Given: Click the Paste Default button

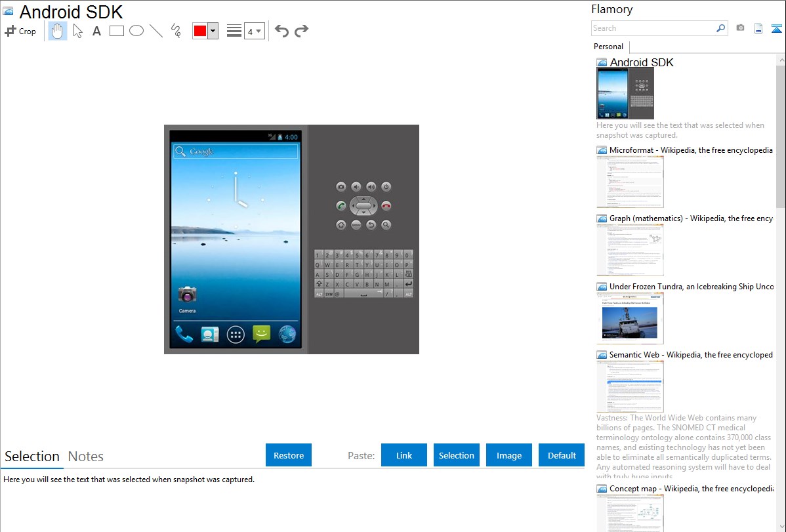Looking at the screenshot, I should click(562, 455).
